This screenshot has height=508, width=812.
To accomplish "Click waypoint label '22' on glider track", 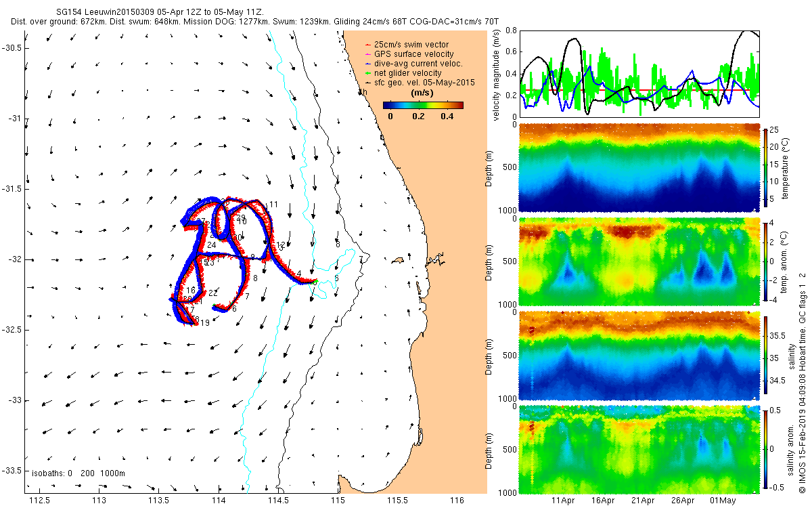I will pyautogui.click(x=213, y=293).
